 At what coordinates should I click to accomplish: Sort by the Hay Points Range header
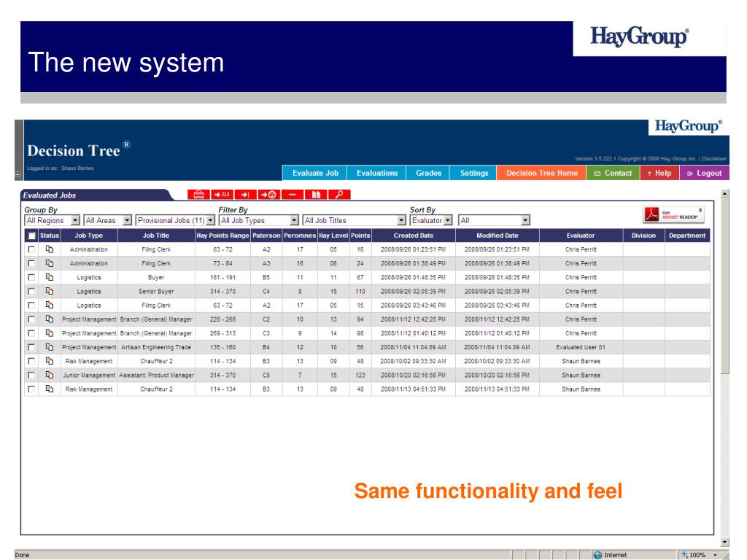coord(222,236)
